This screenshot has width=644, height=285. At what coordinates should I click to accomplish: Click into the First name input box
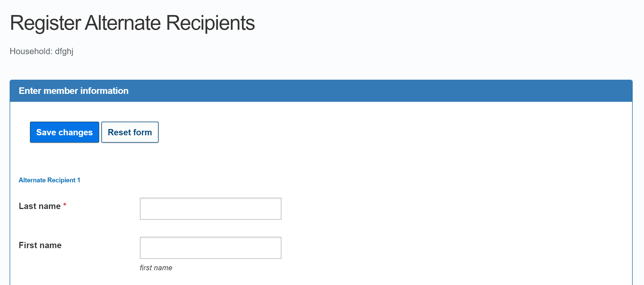pos(210,248)
